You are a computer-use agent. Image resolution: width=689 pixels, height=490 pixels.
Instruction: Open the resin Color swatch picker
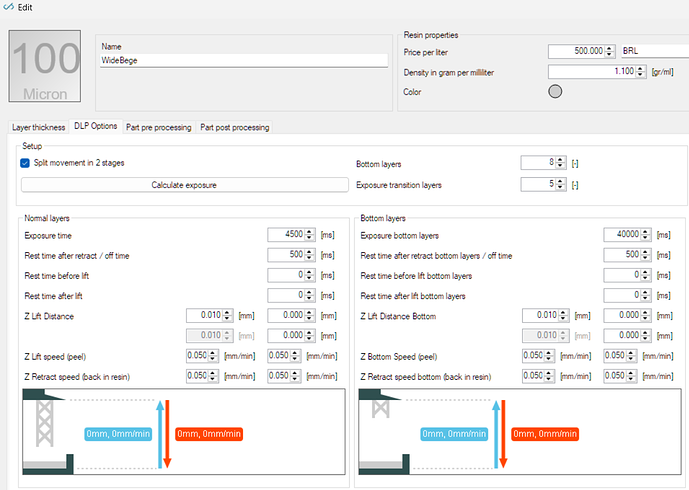click(555, 91)
